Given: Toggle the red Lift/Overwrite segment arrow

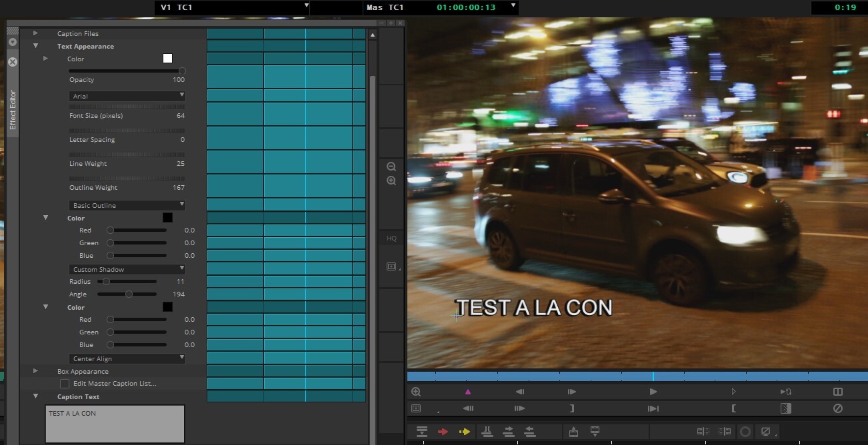Looking at the screenshot, I should tap(443, 432).
